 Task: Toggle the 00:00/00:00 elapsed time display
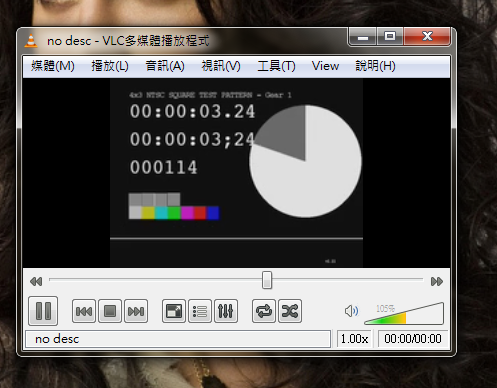click(x=413, y=339)
